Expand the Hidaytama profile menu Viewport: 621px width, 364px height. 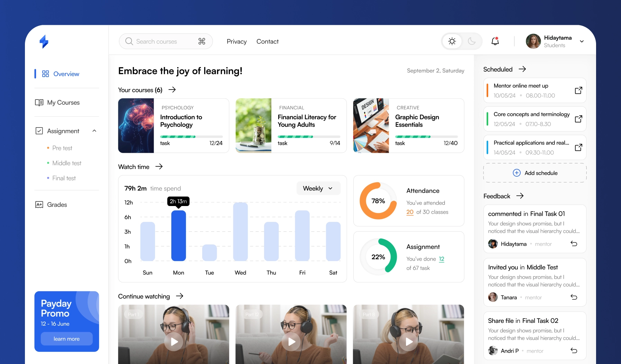[x=582, y=41]
